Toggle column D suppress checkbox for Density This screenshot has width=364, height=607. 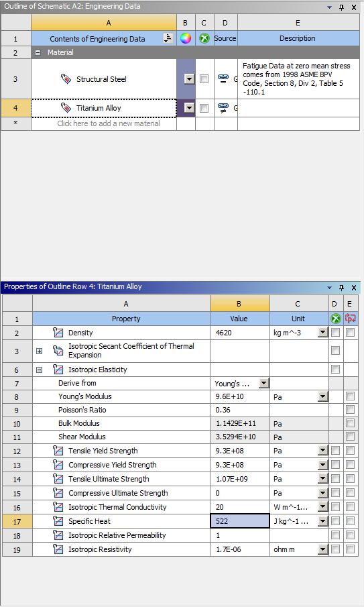click(x=336, y=332)
